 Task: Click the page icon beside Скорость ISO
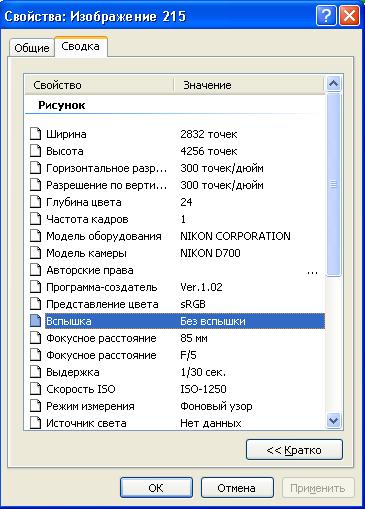(36, 389)
